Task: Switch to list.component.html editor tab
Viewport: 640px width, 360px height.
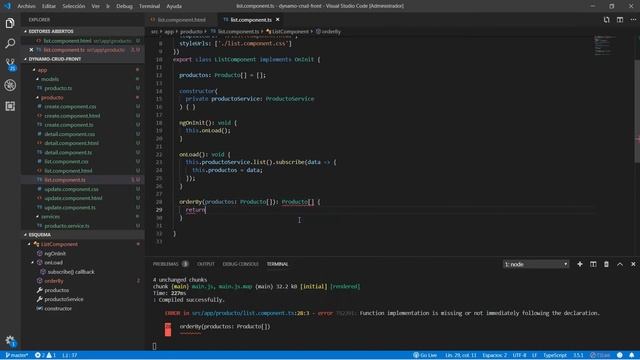Action: [x=181, y=20]
